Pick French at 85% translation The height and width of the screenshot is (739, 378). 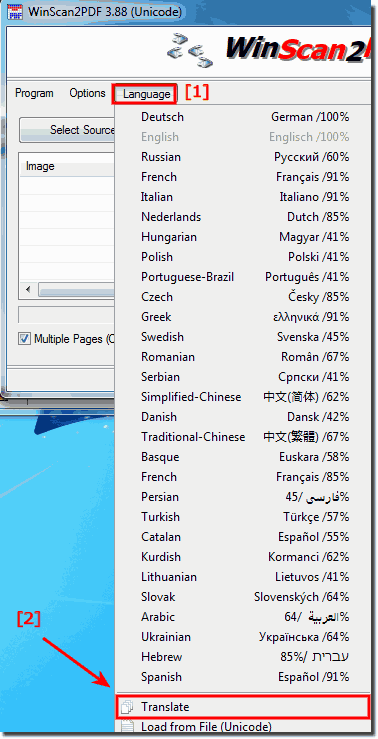242,477
